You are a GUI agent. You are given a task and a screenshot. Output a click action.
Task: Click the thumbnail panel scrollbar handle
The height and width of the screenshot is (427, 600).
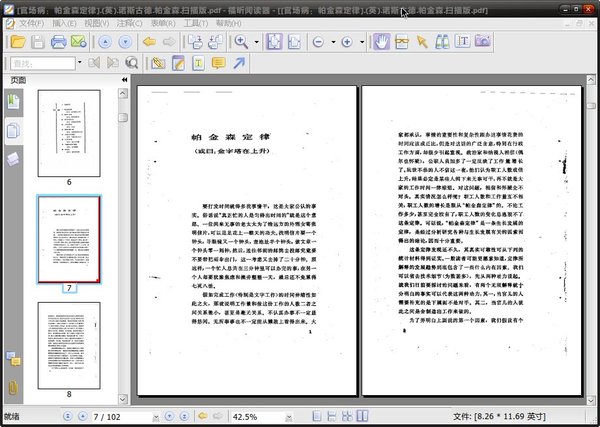[122, 117]
